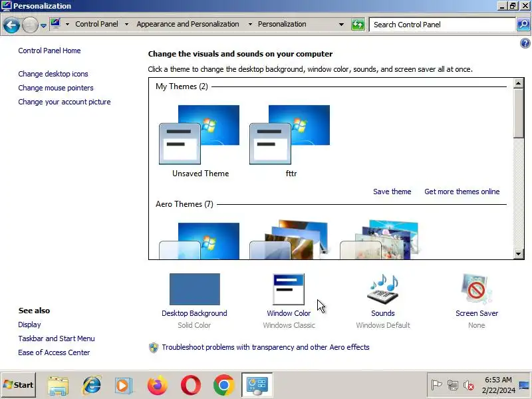The image size is (532, 399).
Task: Click the muted volume tray icon
Action: [469, 385]
